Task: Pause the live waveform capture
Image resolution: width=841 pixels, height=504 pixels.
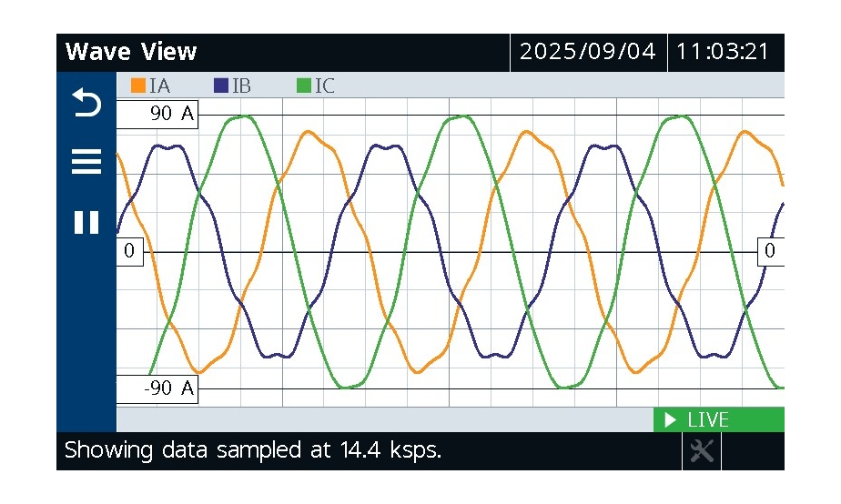Action: [86, 223]
